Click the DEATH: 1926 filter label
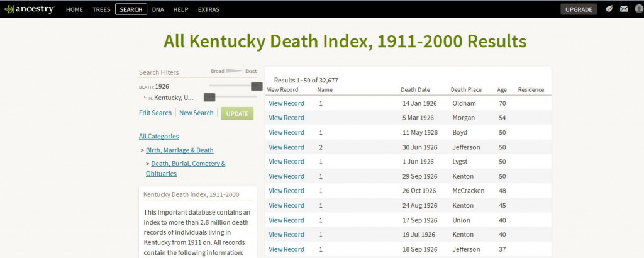Screen dimensions: 644x258 tap(153, 87)
